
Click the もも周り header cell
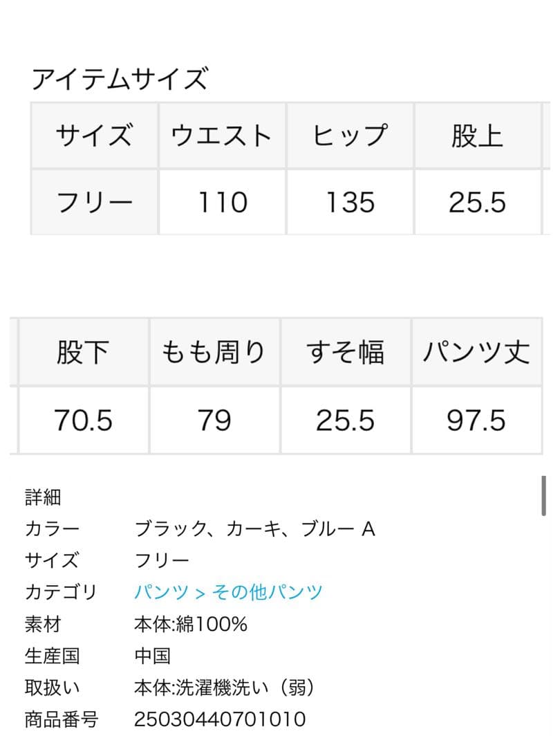[x=212, y=352]
